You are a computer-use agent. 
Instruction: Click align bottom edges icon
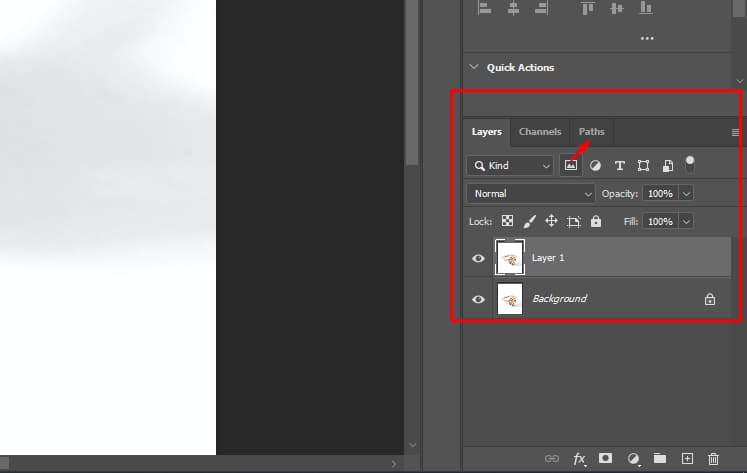tap(646, 8)
